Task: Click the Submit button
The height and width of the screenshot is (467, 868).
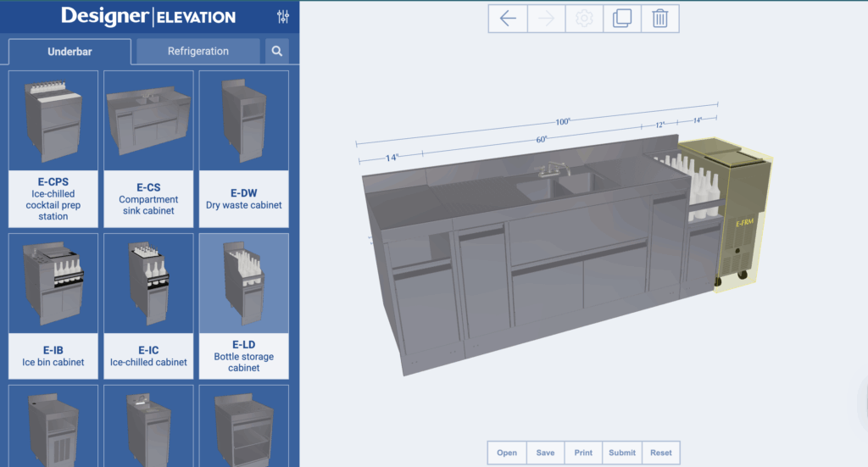Action: [622, 453]
